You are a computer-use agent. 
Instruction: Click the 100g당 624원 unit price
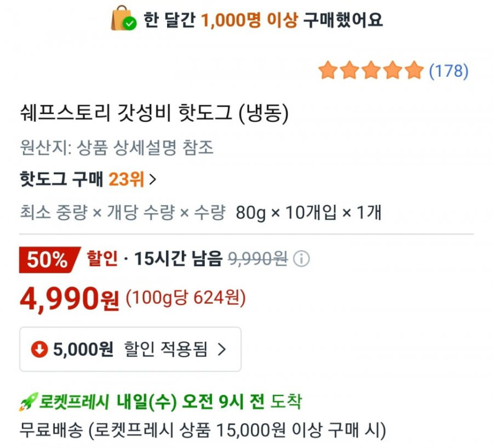[x=185, y=299]
